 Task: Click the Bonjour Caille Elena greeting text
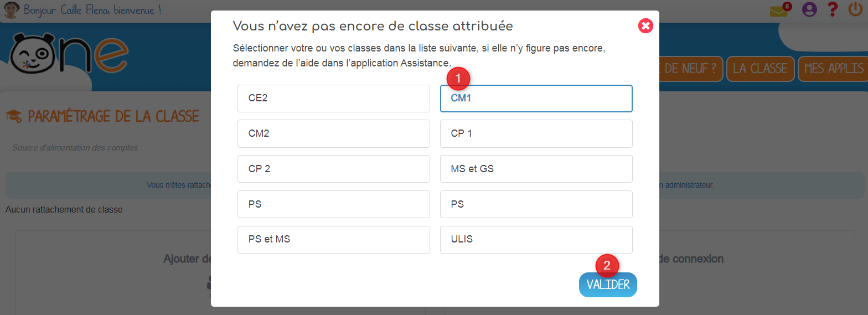(x=92, y=11)
